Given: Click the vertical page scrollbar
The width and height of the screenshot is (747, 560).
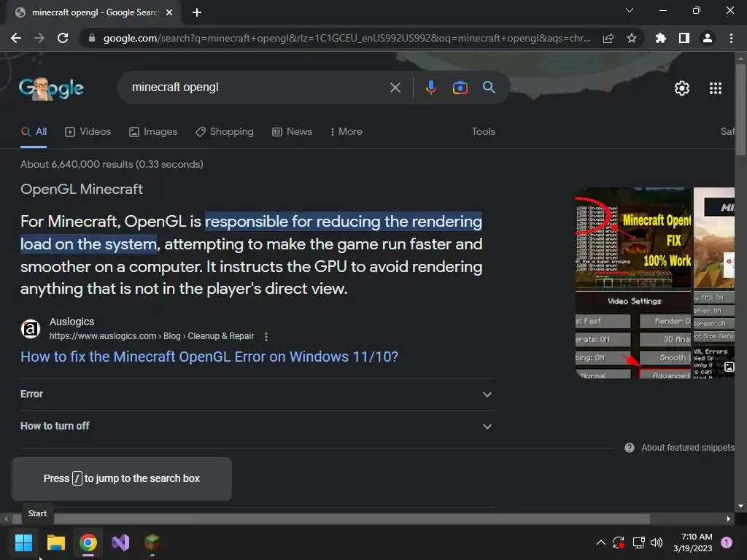Looking at the screenshot, I should (740, 109).
